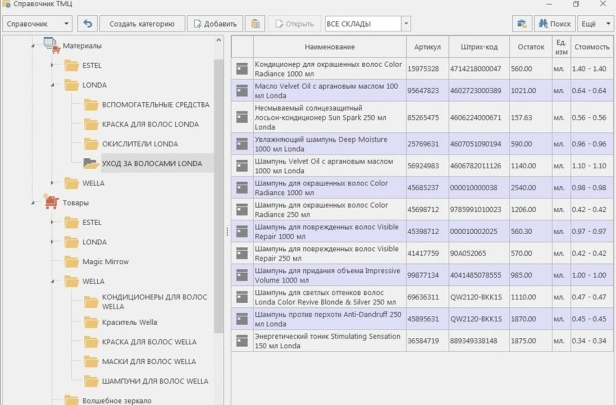Image resolution: width=616 pixels, height=405 pixels.
Task: Click the icon button left of Поиск
Action: [521, 23]
